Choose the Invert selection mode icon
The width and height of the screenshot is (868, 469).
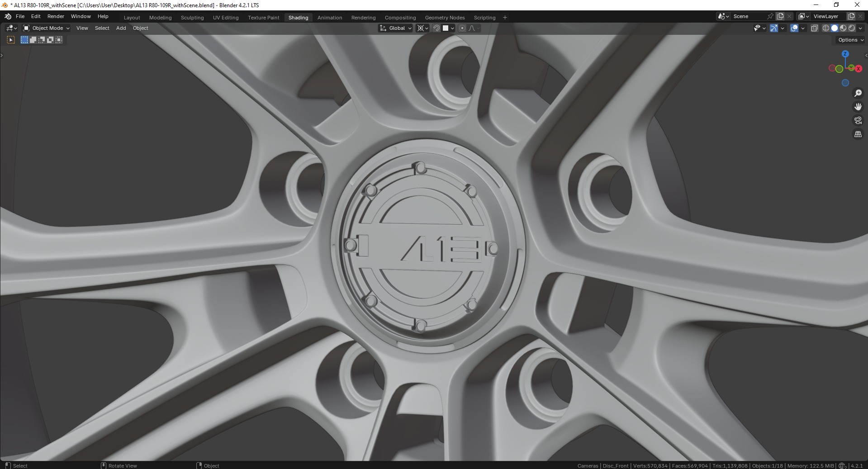point(50,40)
